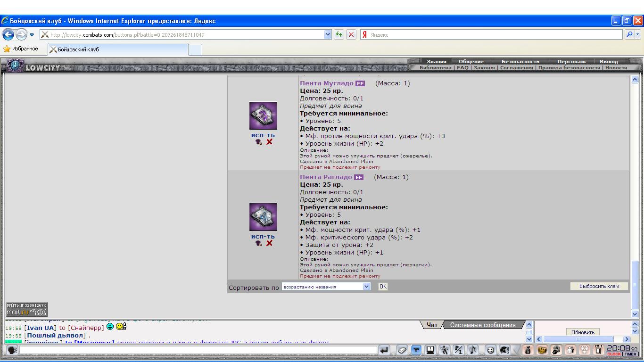Image resolution: width=644 pixels, height=362 pixels.
Task: Toggle the sound note icon
Action: click(473, 350)
